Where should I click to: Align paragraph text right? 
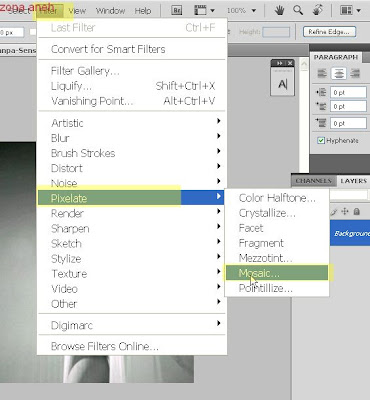pos(355,73)
